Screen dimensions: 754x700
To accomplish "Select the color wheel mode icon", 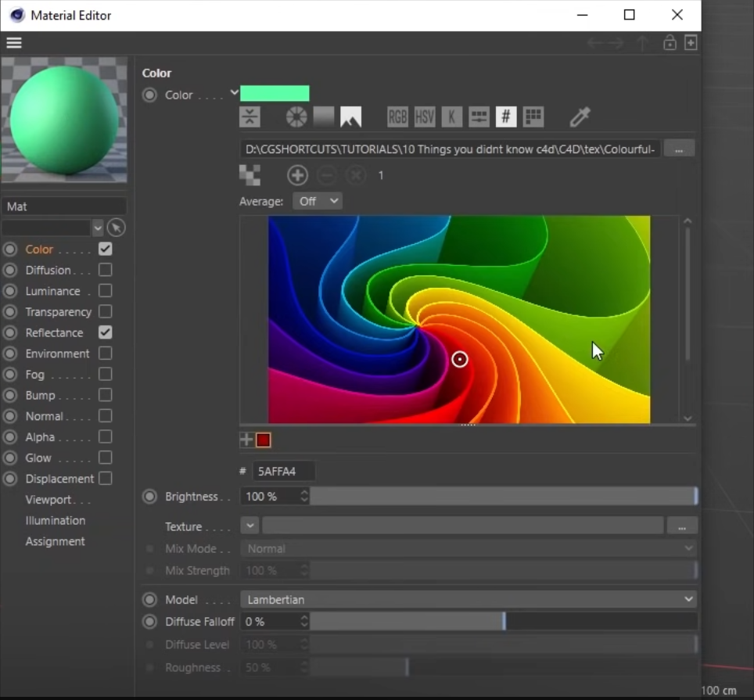I will pos(296,117).
